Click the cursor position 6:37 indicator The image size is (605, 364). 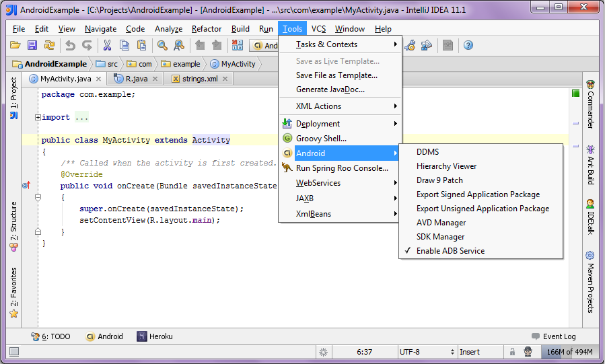(x=364, y=352)
